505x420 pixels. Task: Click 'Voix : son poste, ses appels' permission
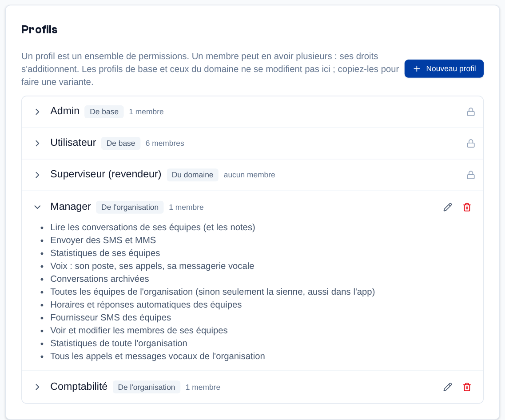152,266
